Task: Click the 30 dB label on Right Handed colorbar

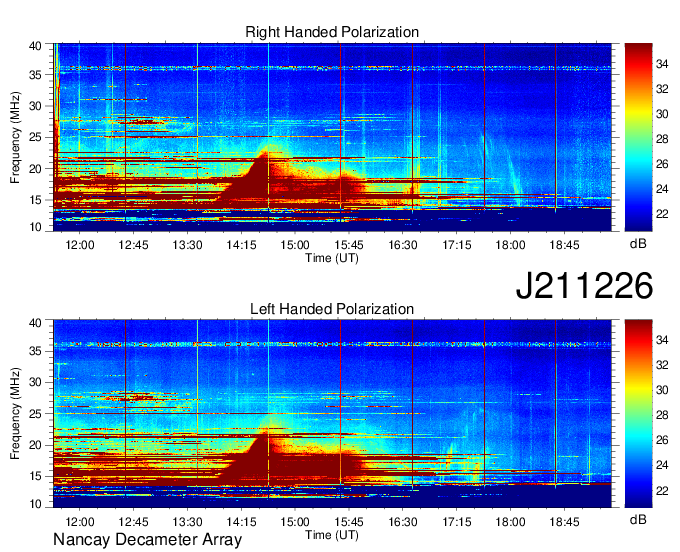Action: (662, 114)
